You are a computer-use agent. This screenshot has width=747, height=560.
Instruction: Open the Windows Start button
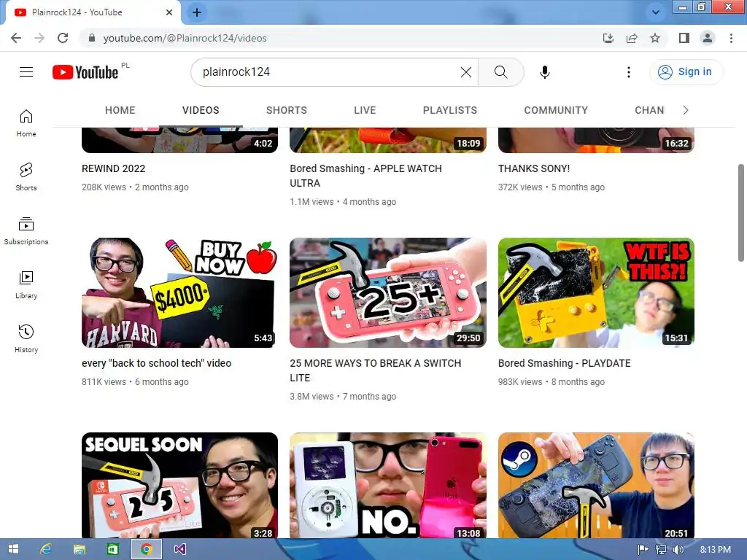point(13,549)
